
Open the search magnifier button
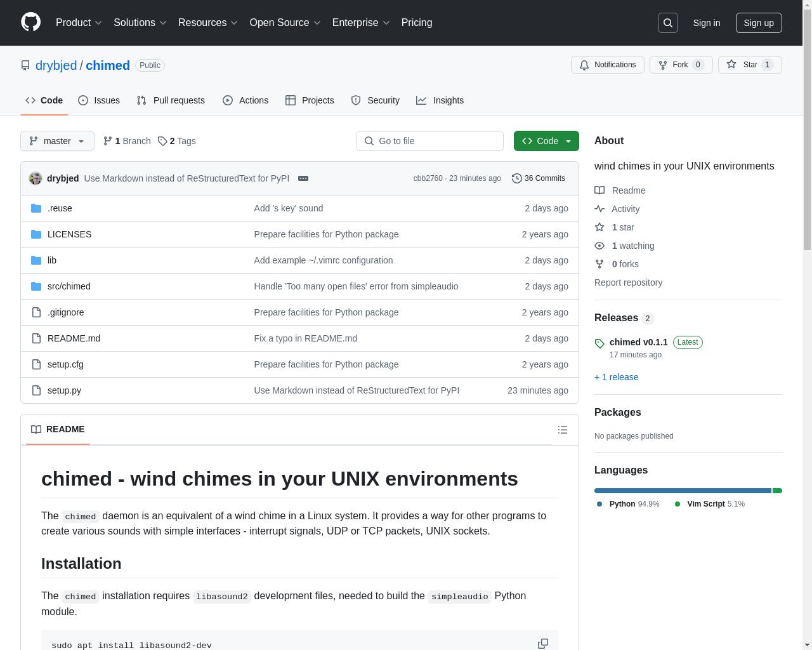668,23
